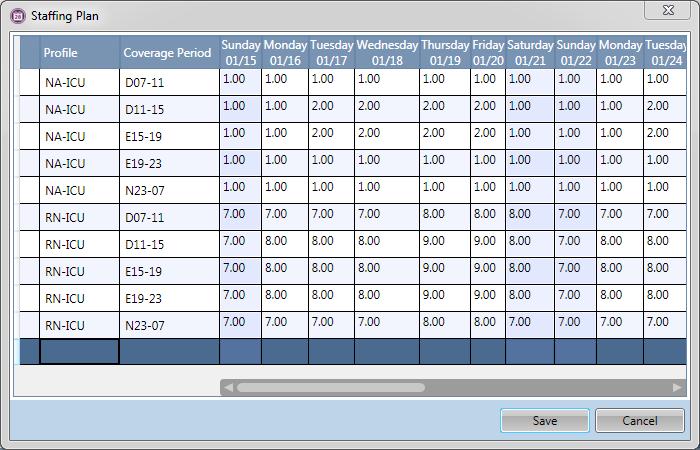
Task: Select the NA-ICU profile cell for E19-23
Action: (79, 163)
